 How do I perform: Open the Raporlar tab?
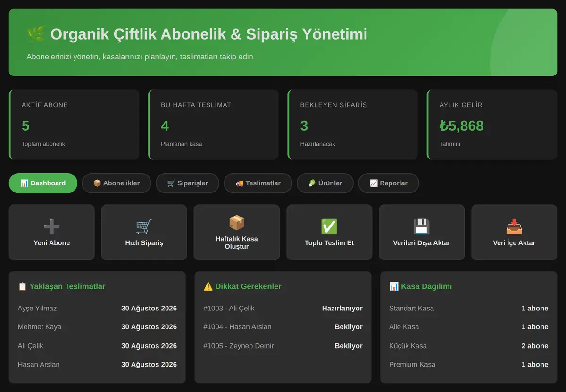(389, 183)
